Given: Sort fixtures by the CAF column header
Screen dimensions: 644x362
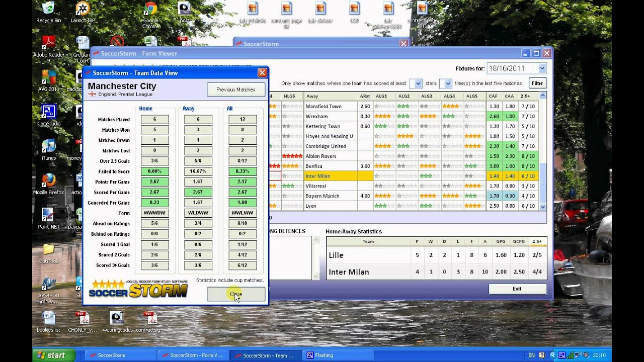Looking at the screenshot, I should click(x=494, y=96).
